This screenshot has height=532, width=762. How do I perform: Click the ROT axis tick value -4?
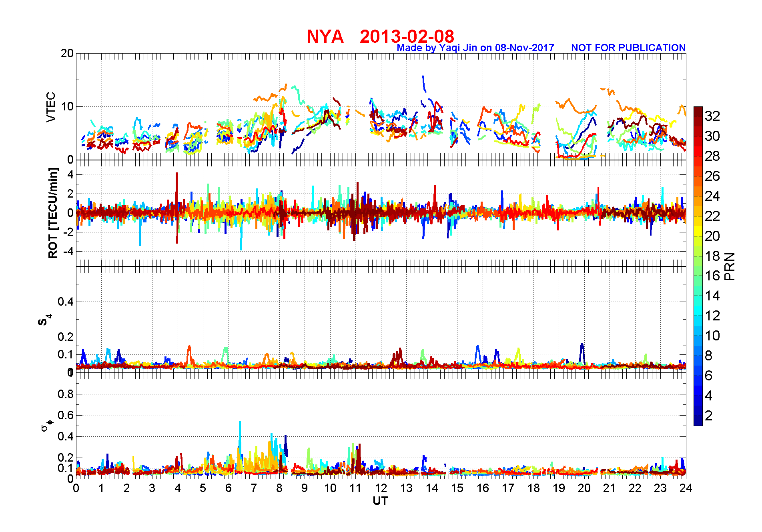68,251
